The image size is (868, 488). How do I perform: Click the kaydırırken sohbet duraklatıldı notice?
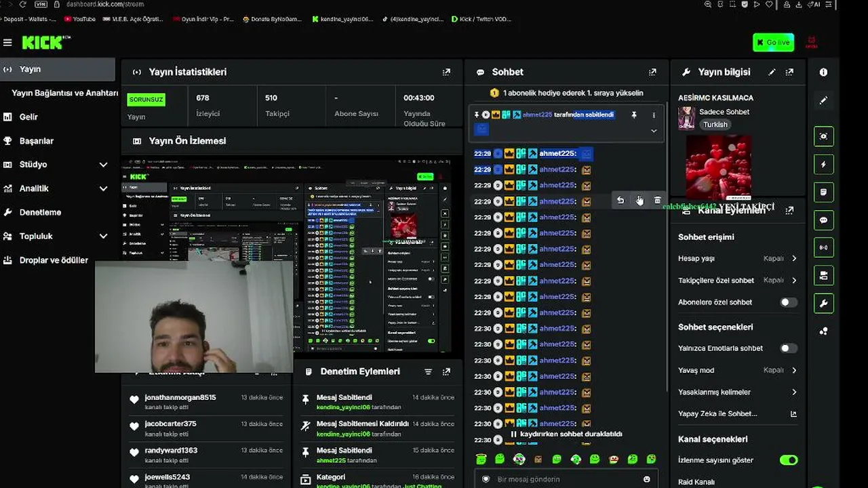coord(566,434)
